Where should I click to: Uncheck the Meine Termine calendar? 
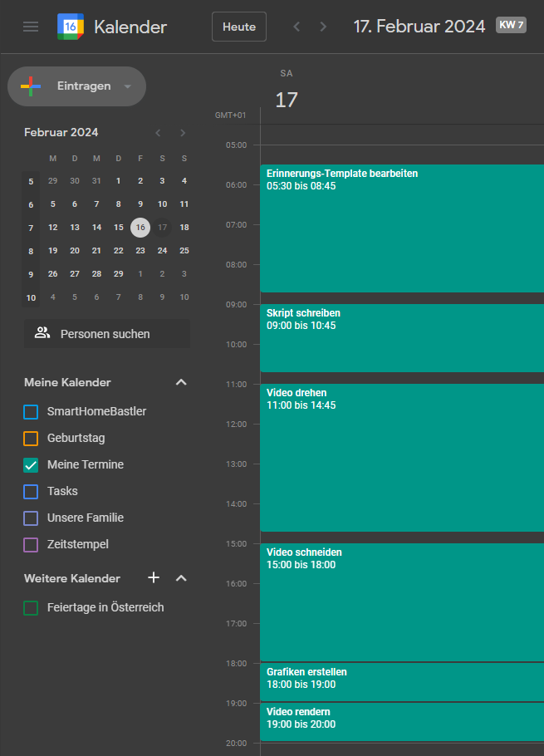[x=31, y=464]
